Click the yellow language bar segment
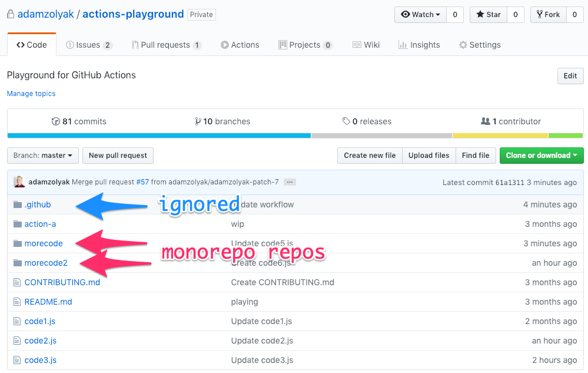The width and height of the screenshot is (588, 373). click(500, 136)
